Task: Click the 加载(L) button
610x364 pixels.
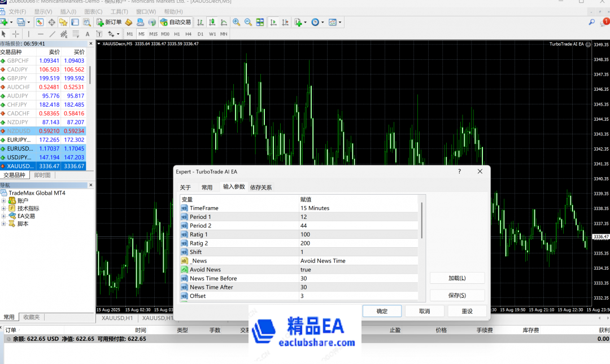Action: point(457,278)
